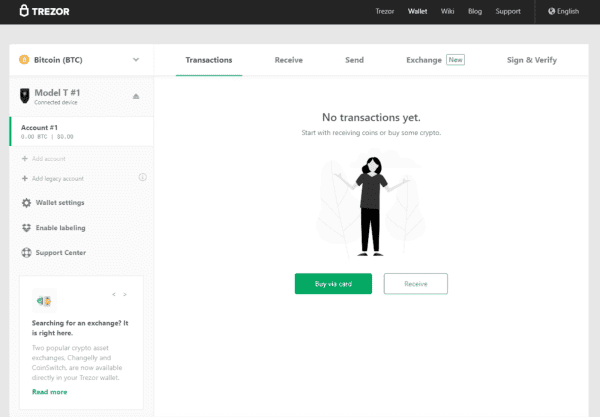
Task: Open Wallet settings
Action: point(60,203)
